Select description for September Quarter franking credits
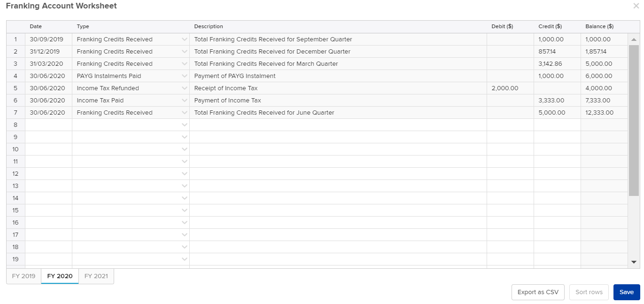The height and width of the screenshot is (304, 644). (x=338, y=39)
